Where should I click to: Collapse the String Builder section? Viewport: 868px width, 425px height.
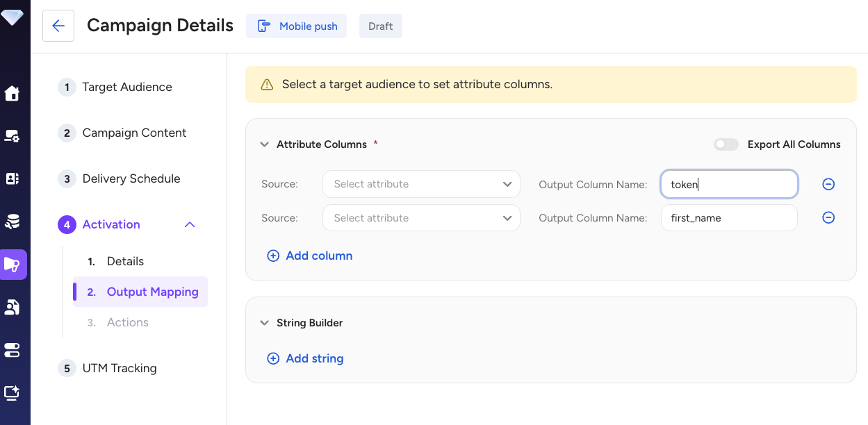coord(264,323)
